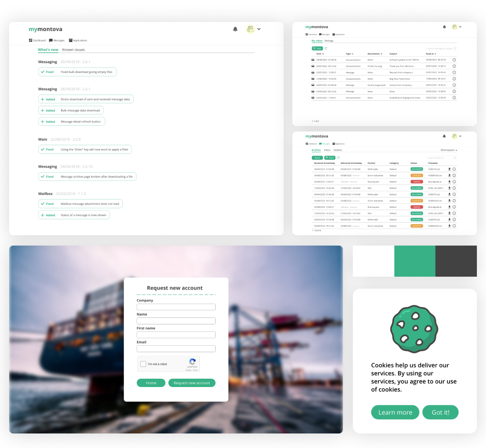Click the Request new account button

pyautogui.click(x=192, y=383)
